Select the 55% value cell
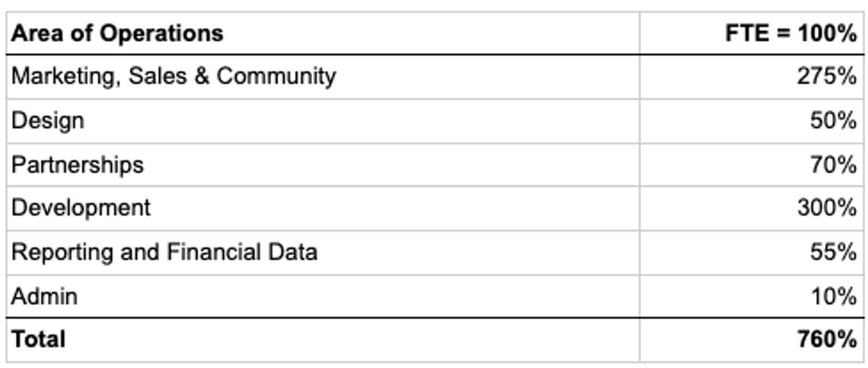The width and height of the screenshot is (868, 368). [833, 252]
